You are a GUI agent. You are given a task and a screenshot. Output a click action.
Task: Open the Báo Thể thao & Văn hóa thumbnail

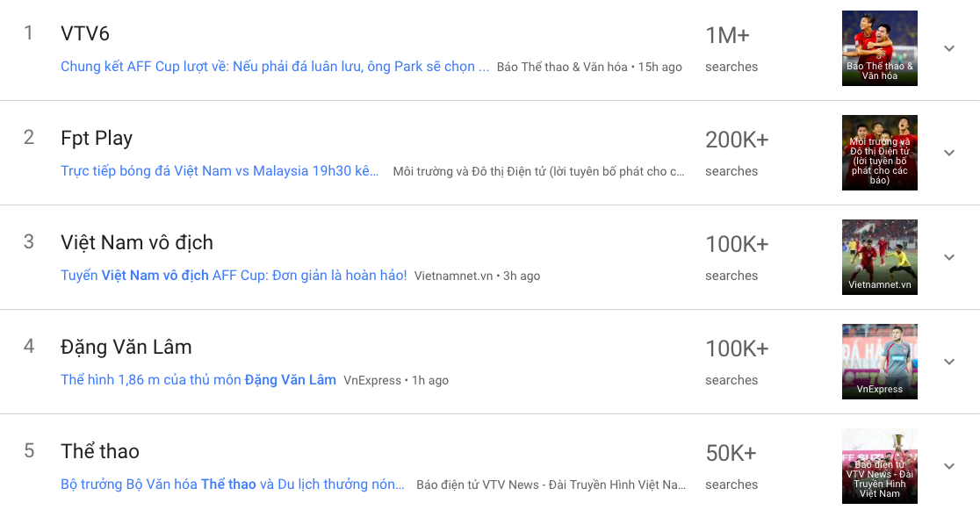point(879,48)
